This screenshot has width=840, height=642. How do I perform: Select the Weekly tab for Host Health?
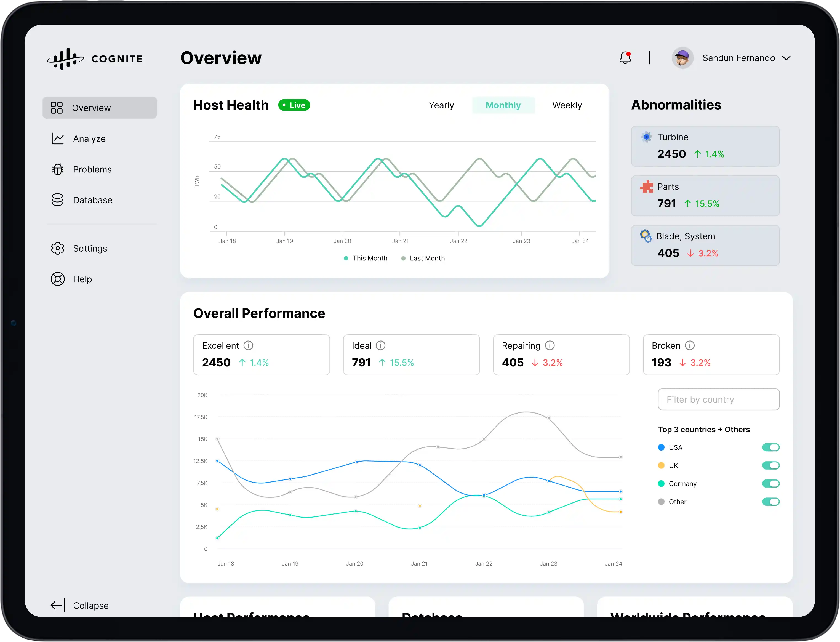click(x=567, y=105)
